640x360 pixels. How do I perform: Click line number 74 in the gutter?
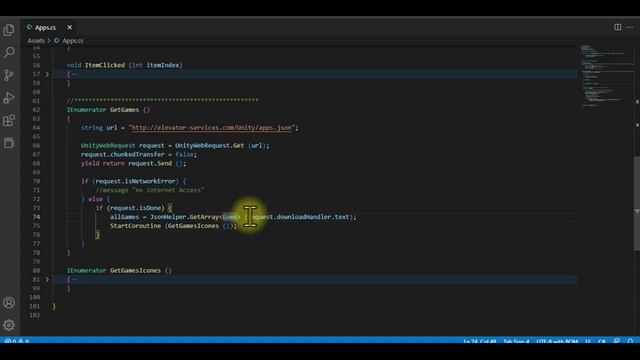tap(36, 217)
